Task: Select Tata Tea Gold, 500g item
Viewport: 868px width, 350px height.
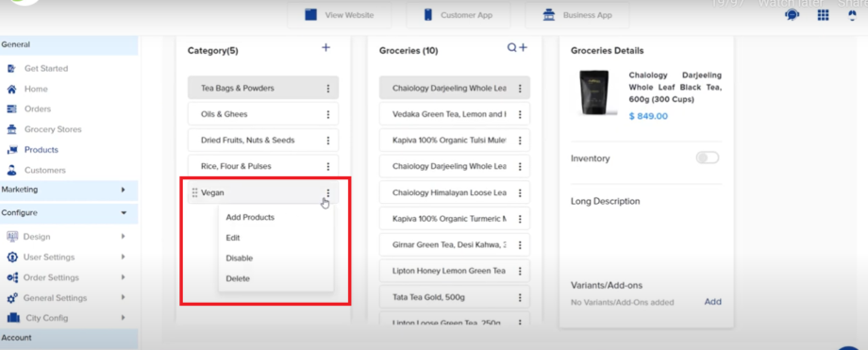Action: click(x=455, y=297)
